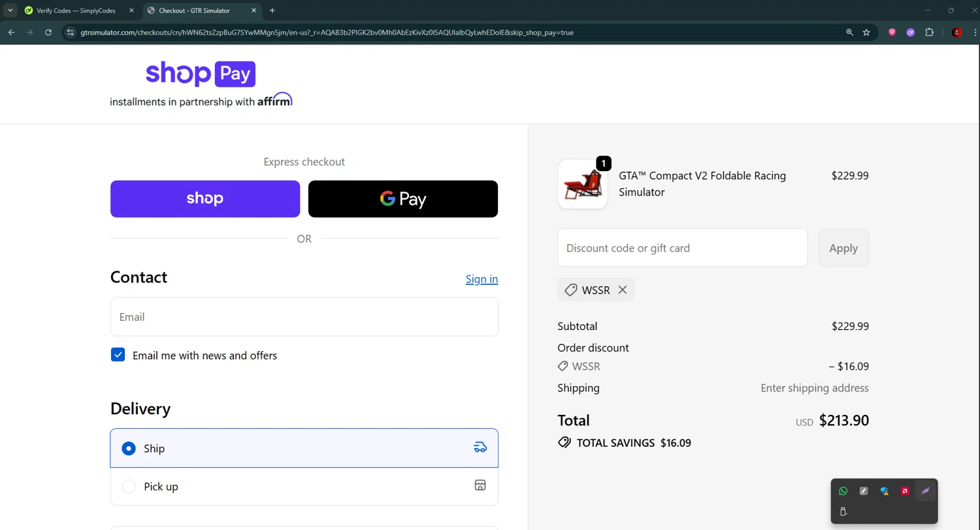Open the Chrome extensions puzzle icon
This screenshot has width=980, height=530.
[929, 32]
